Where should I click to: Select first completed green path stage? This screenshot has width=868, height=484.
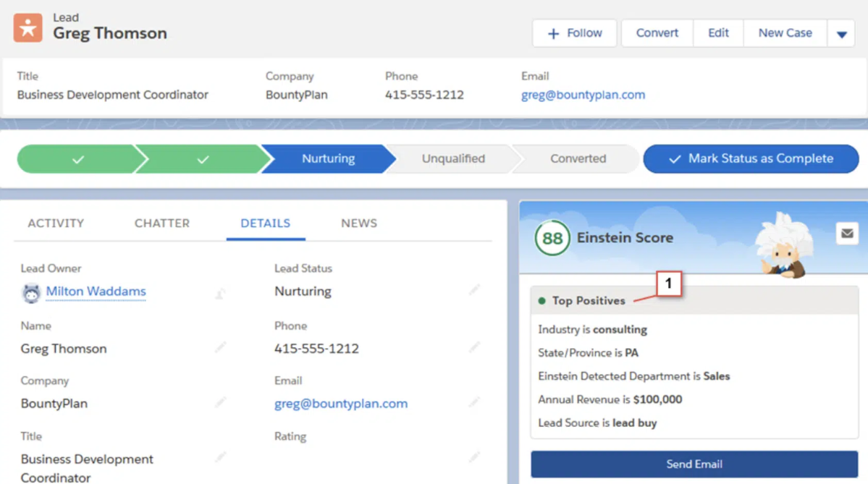coord(78,158)
